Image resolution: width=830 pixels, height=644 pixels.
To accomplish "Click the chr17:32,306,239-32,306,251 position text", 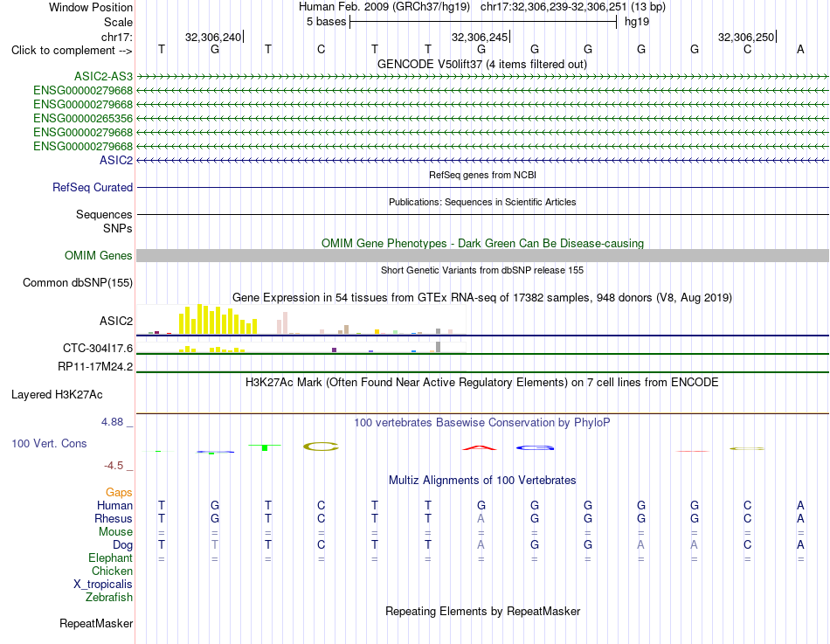I will [x=553, y=7].
